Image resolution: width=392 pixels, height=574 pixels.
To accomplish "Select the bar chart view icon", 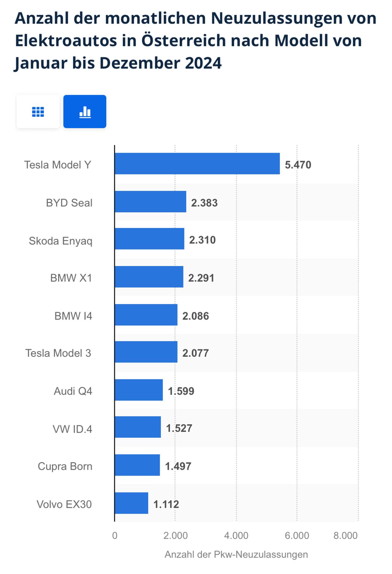I will tap(85, 112).
